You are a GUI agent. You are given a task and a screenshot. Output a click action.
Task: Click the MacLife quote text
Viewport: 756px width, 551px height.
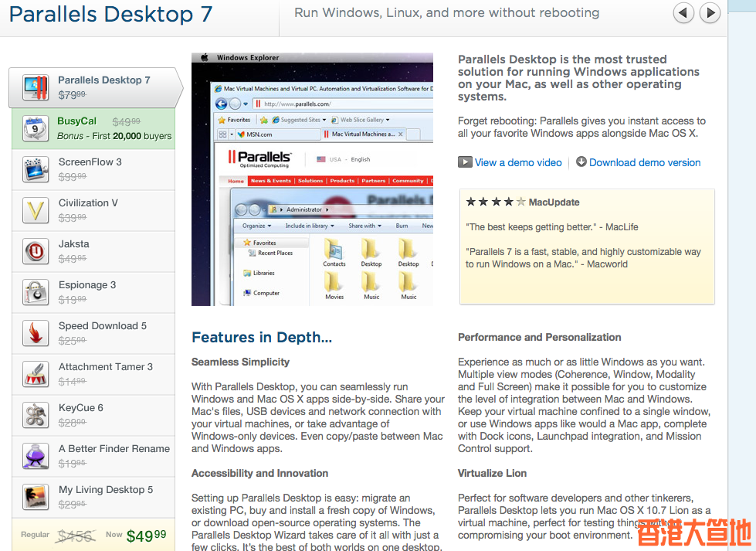(552, 226)
